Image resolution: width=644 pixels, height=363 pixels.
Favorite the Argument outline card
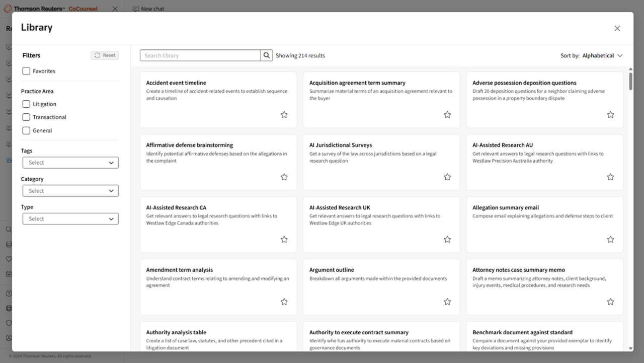[x=447, y=302]
